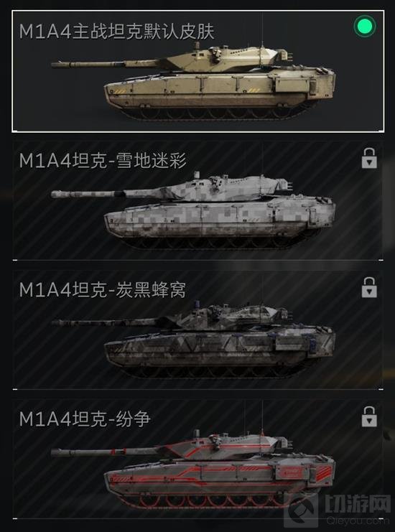Select the charcoal honeycomb tank image

193,340
